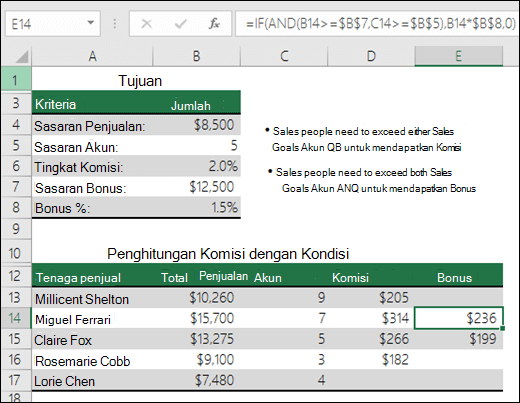The image size is (520, 403).
Task: Select the Sasaran Akun: label cell
Action: 92,146
